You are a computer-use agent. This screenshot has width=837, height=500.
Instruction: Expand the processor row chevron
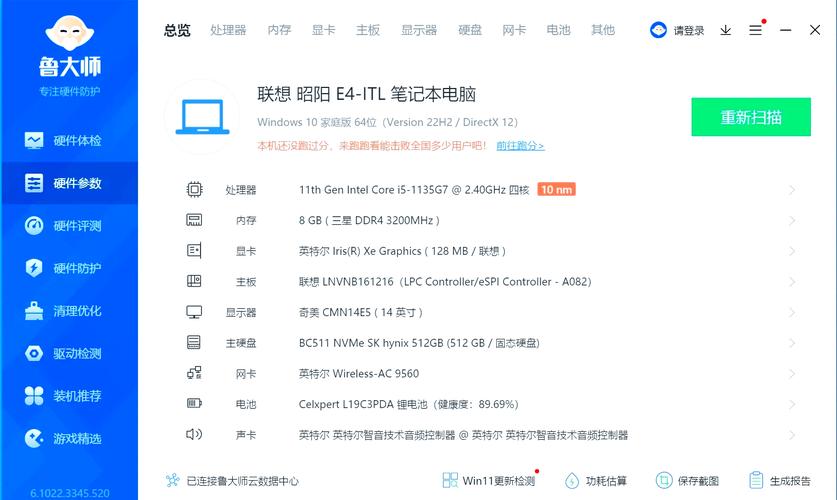coord(792,189)
